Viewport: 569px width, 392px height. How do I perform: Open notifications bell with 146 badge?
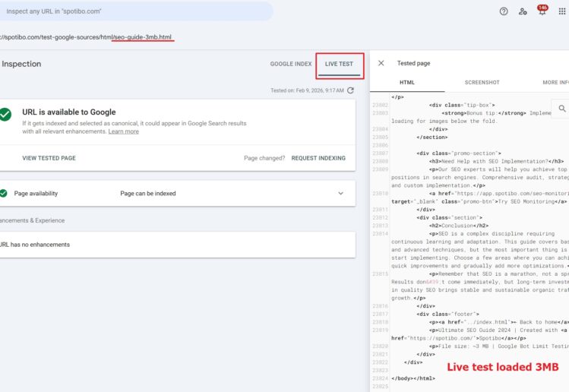click(542, 11)
